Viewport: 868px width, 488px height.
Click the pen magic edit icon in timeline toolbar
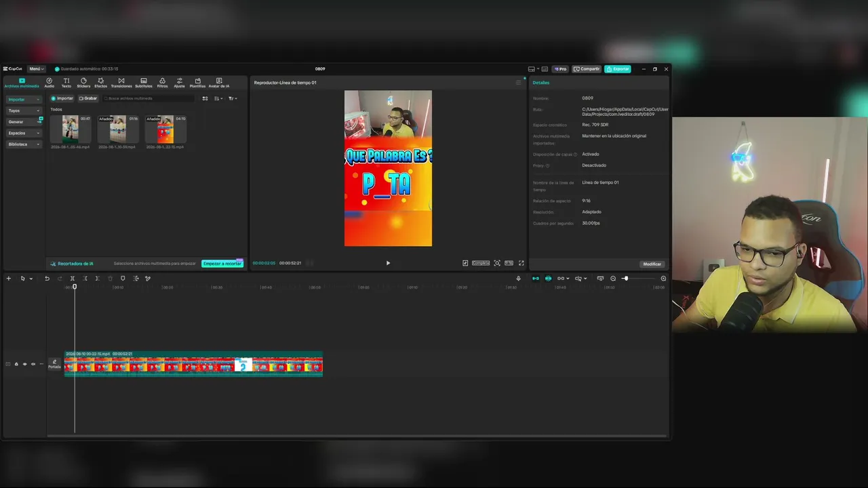tap(148, 279)
